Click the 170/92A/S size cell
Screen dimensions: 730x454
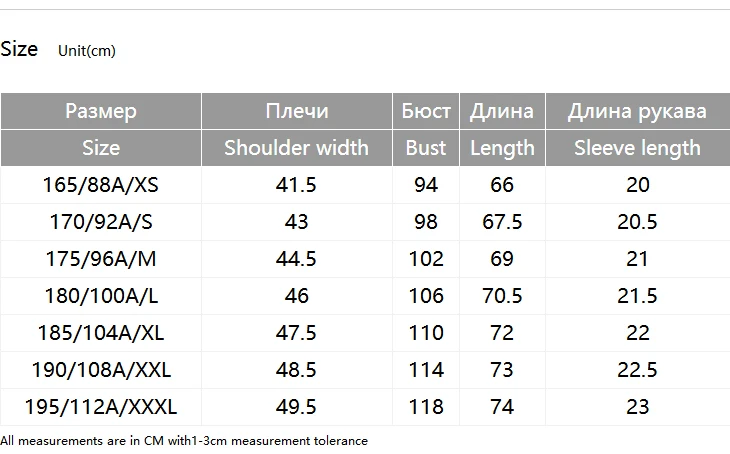[101, 222]
